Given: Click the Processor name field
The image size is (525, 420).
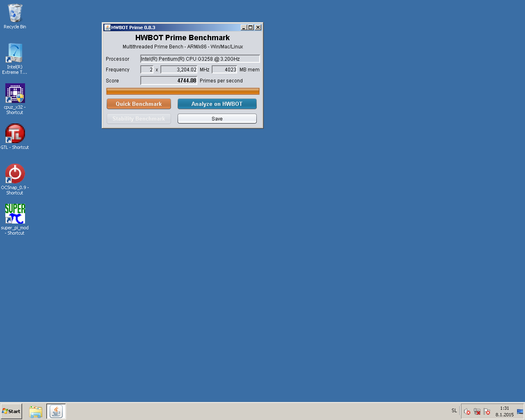Looking at the screenshot, I should (x=200, y=59).
